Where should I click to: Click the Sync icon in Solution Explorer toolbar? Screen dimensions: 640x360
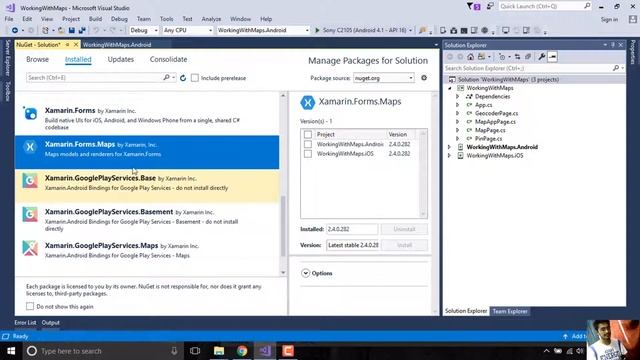click(x=517, y=57)
